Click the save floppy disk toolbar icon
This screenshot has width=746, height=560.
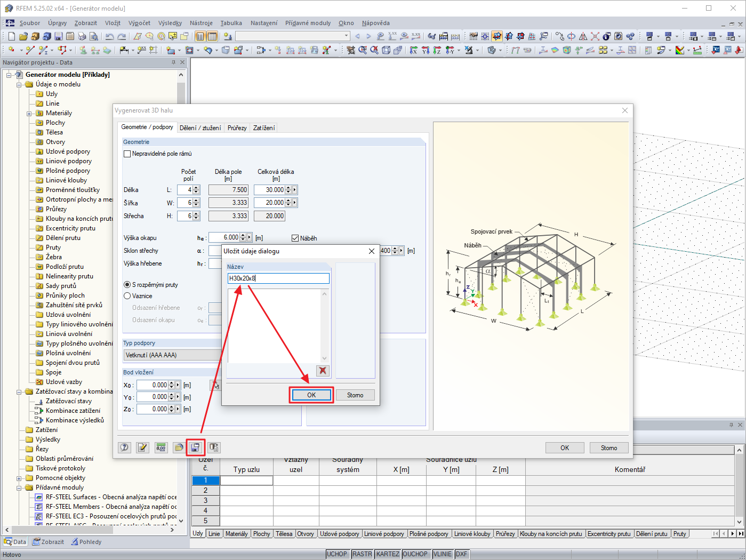[58, 36]
